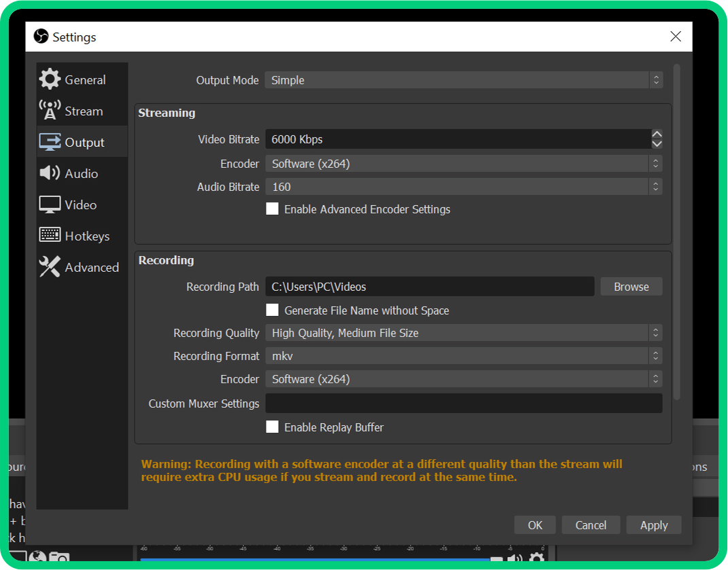Open the Advanced settings section
This screenshot has width=728, height=570.
pyautogui.click(x=82, y=267)
